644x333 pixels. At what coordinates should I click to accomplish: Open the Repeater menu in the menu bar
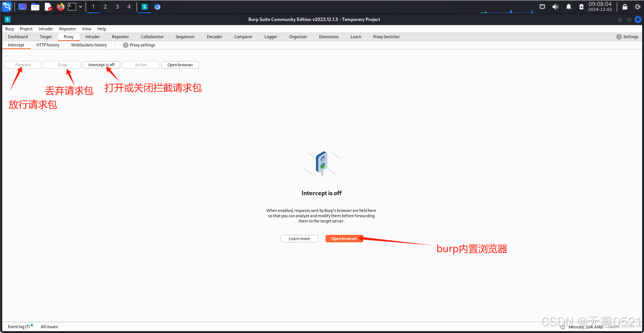click(68, 29)
